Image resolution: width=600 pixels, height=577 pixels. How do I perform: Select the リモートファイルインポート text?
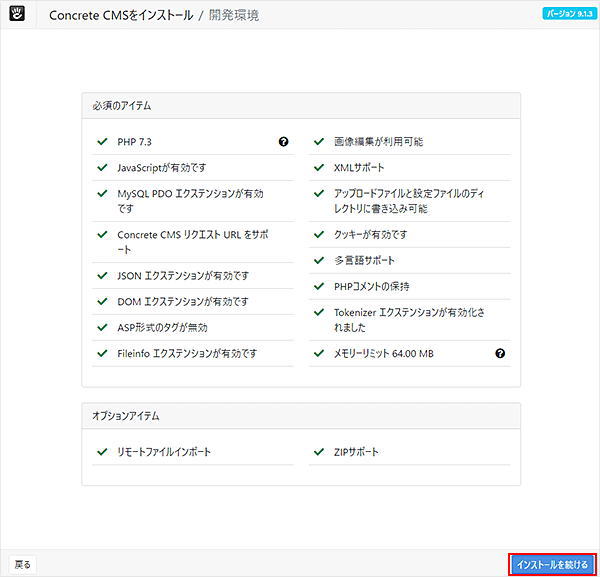(x=164, y=452)
